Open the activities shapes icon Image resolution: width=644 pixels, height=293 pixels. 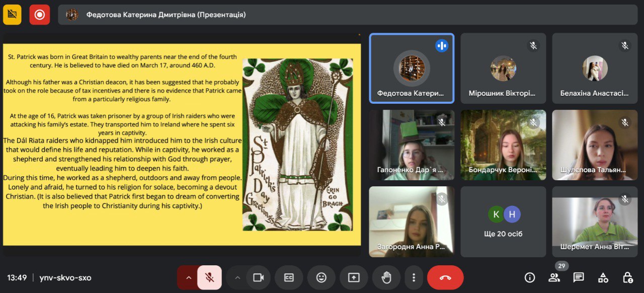(603, 277)
